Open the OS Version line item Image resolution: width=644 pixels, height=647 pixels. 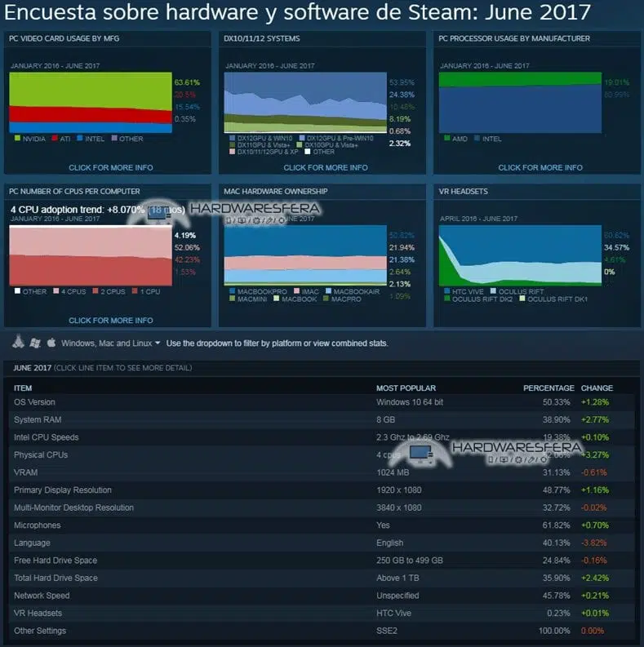321,402
